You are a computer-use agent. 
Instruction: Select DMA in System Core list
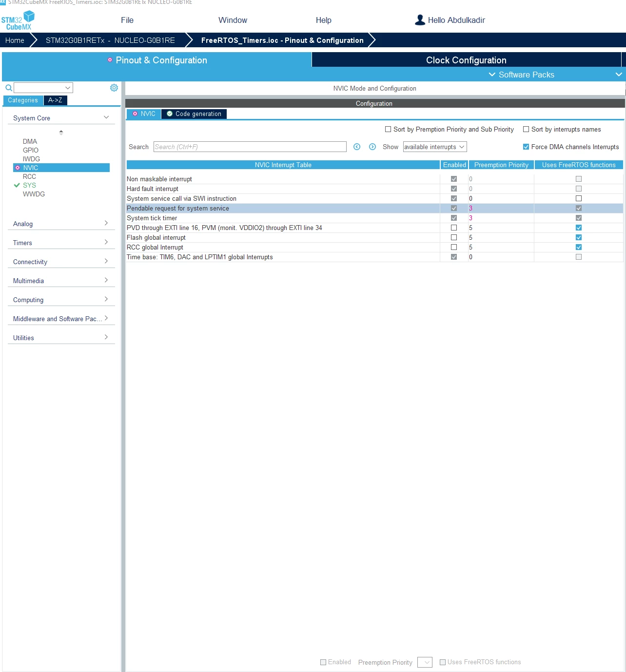30,141
